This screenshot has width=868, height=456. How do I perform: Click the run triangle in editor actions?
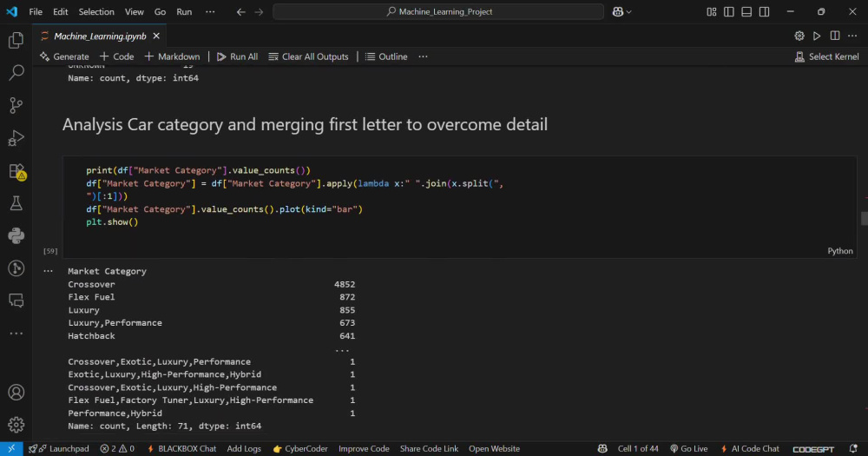(x=817, y=36)
